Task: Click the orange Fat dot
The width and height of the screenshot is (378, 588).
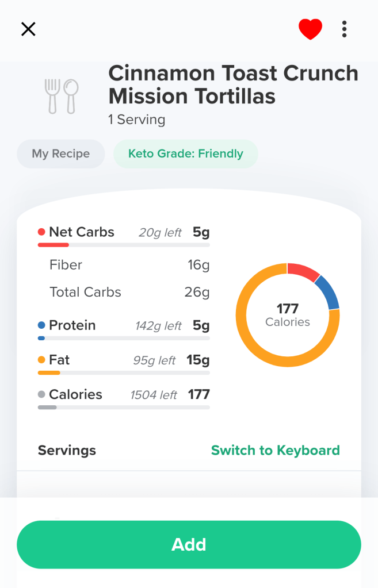Action: (x=41, y=360)
